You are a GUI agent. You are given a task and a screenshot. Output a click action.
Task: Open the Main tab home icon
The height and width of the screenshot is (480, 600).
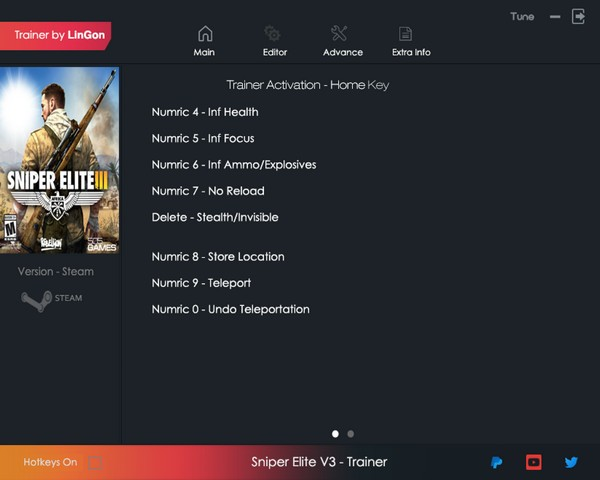pyautogui.click(x=205, y=34)
